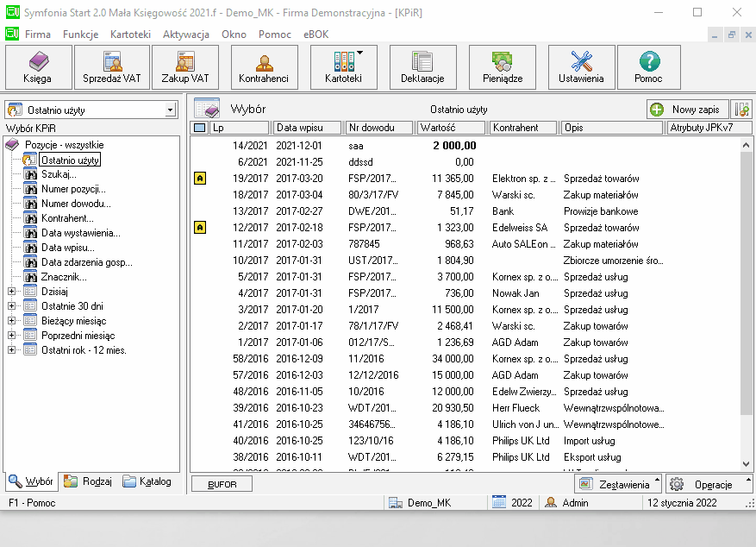This screenshot has width=756, height=547.
Task: Open the Kartoteki toolbar dropdown arrow
Action: point(360,53)
